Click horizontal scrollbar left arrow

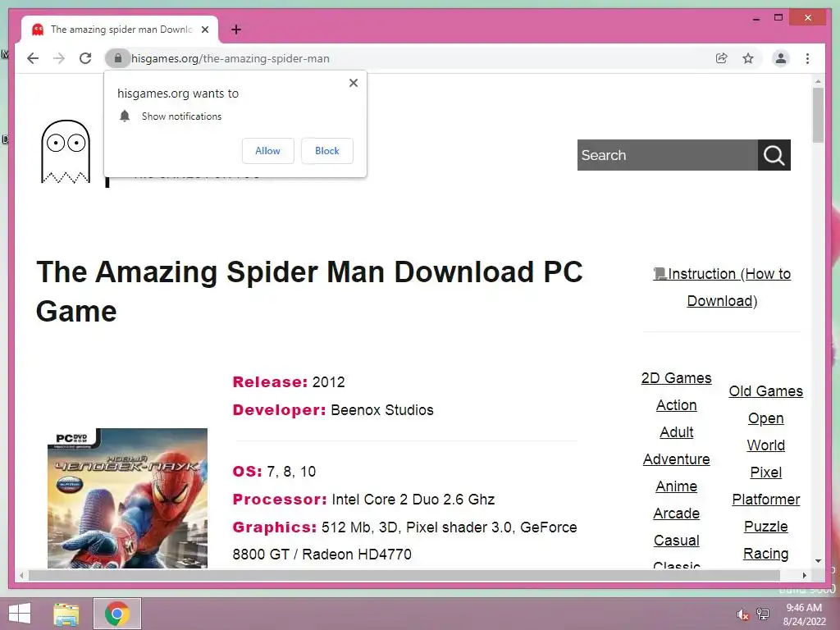(x=21, y=575)
